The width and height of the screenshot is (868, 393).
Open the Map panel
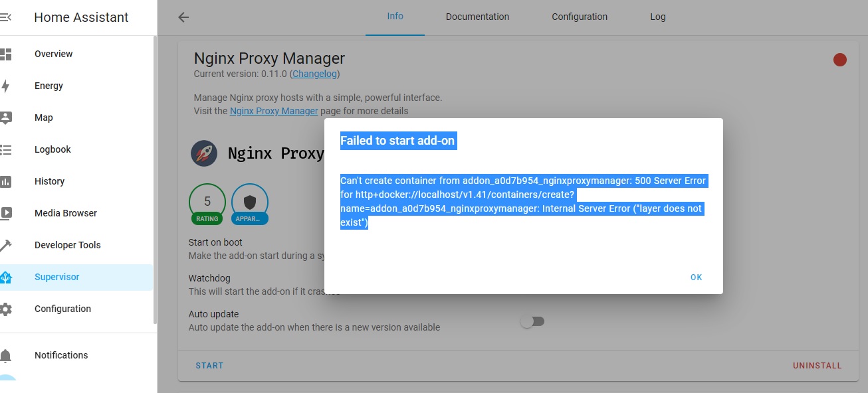tap(44, 118)
